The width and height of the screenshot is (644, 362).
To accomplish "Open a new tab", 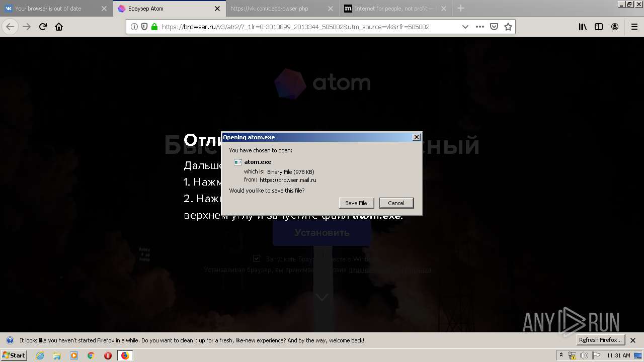I will point(461,8).
